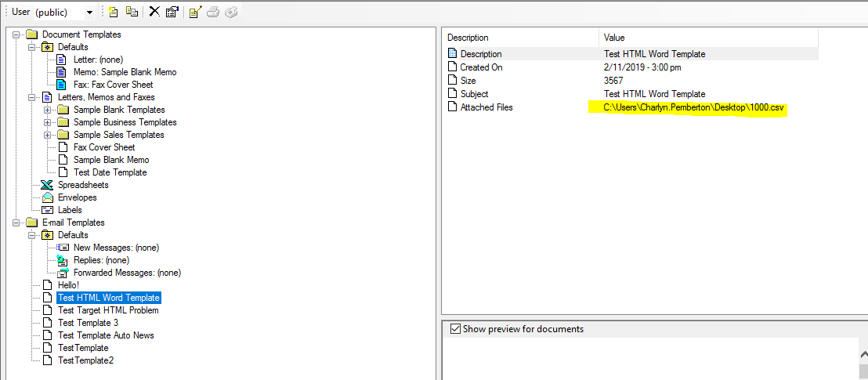Image resolution: width=868 pixels, height=380 pixels.
Task: Open template Properties from the toolbar
Action: click(x=172, y=12)
